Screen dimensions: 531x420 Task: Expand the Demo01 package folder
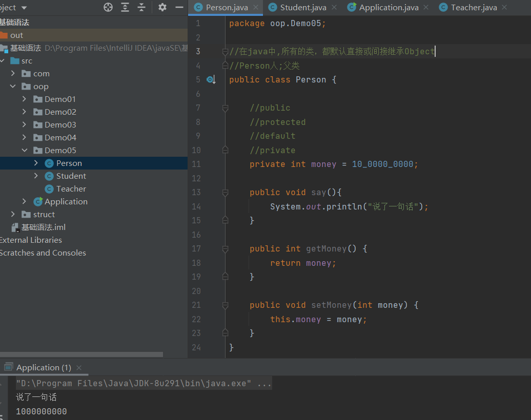coord(24,99)
